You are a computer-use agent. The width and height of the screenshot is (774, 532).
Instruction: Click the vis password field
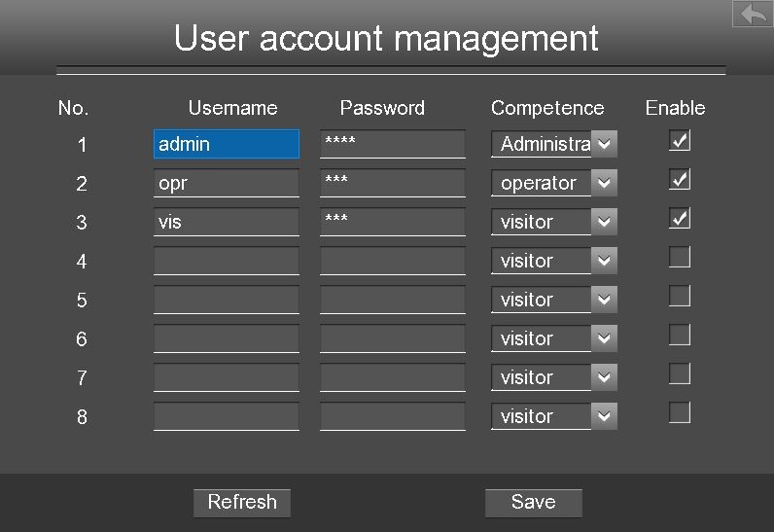point(393,222)
